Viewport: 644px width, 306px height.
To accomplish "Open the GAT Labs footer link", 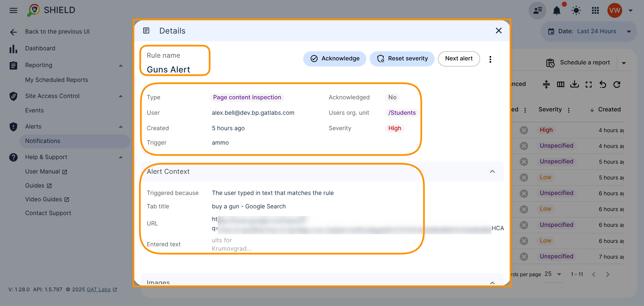I will [102, 290].
